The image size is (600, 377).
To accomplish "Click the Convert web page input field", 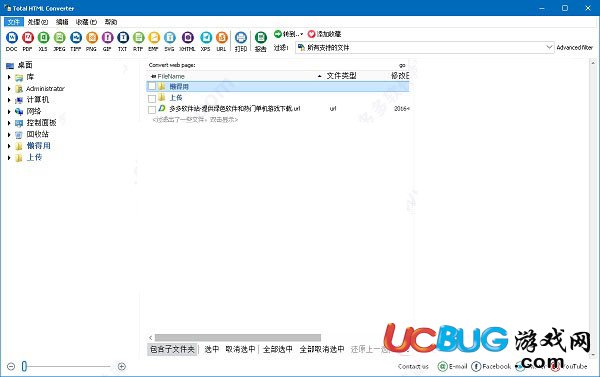I will click(x=297, y=65).
